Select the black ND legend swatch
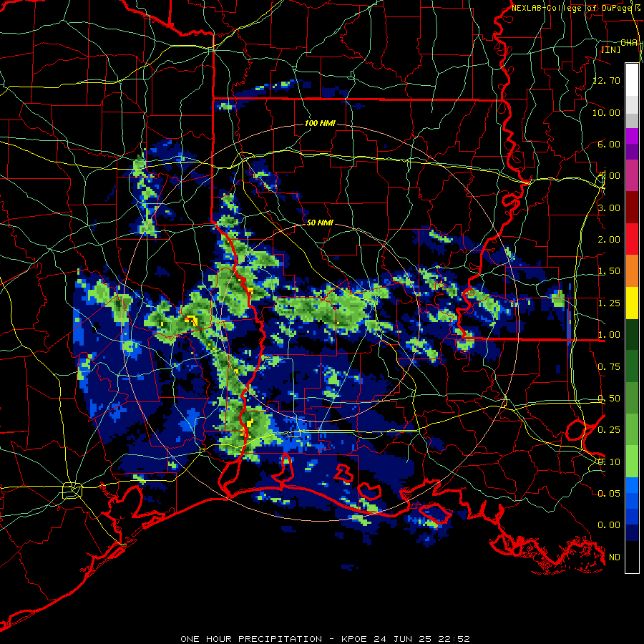644x644 pixels. 632,557
